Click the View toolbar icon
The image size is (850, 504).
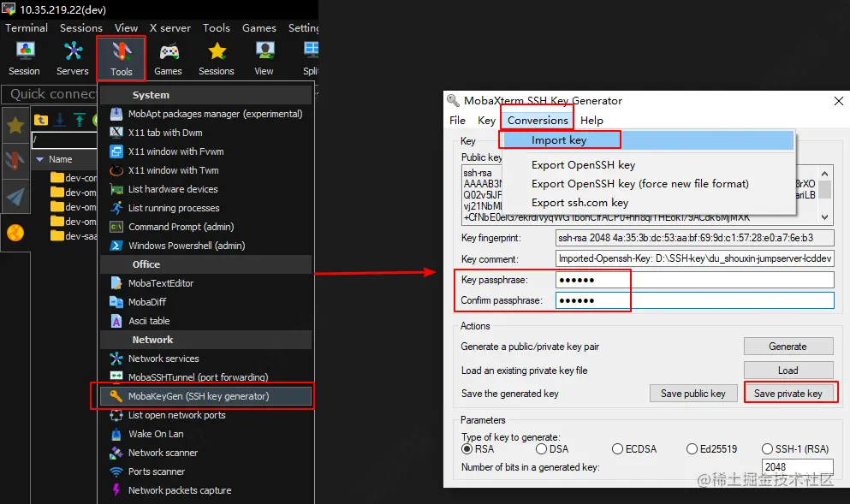pos(264,58)
